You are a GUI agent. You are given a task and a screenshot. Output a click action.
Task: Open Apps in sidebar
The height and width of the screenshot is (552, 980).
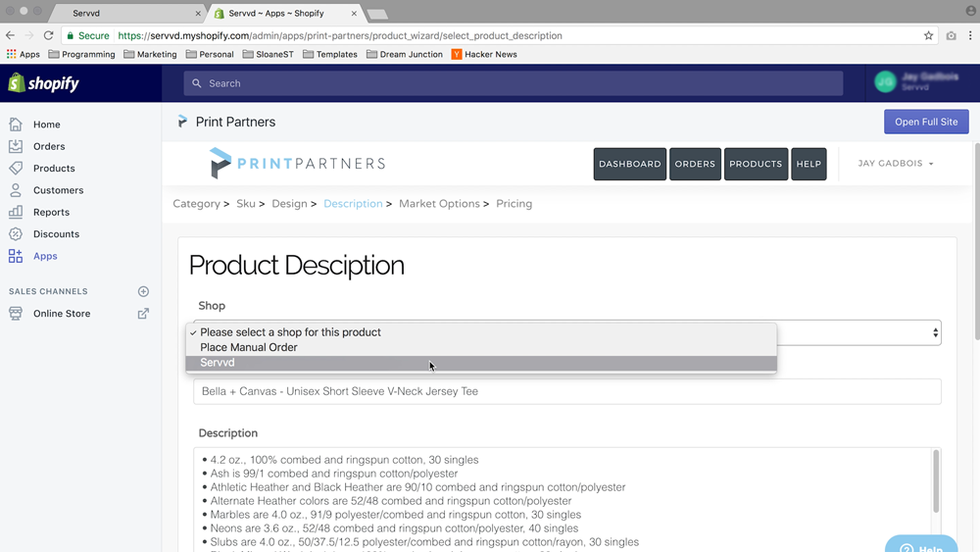(45, 256)
